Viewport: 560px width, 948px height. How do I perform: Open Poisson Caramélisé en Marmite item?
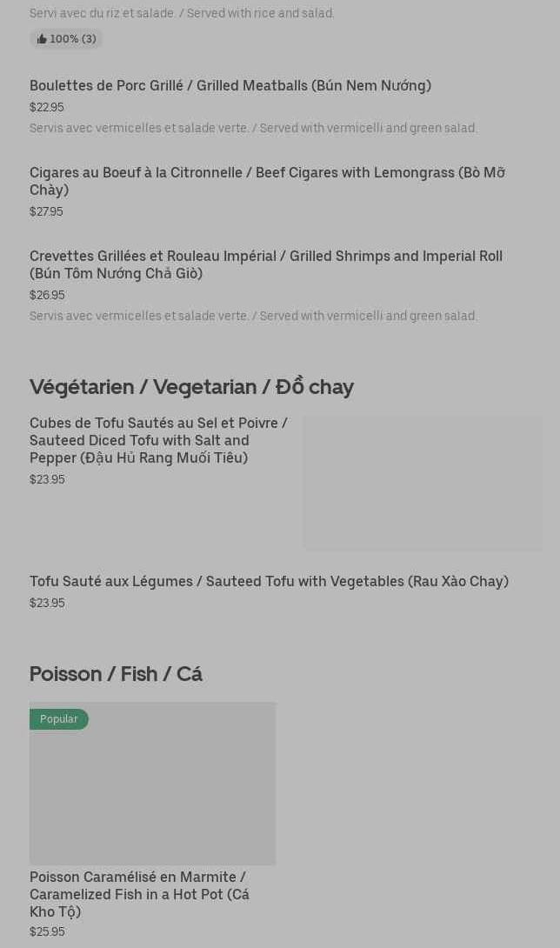[139, 894]
